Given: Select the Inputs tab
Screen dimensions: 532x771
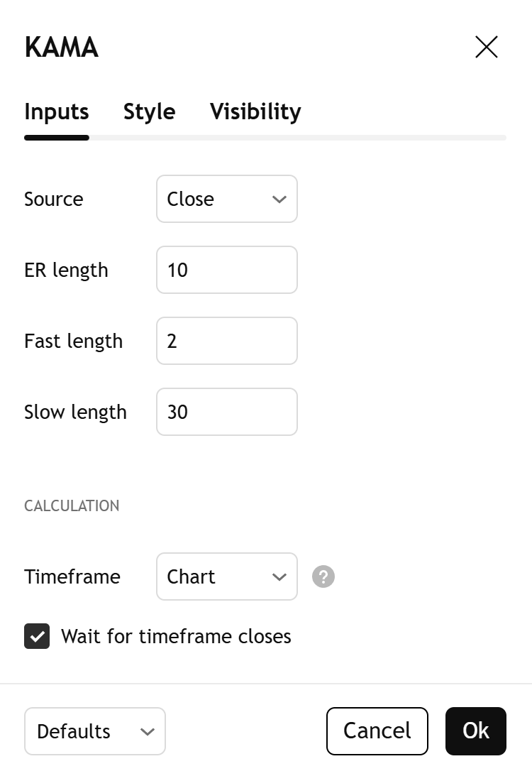Looking at the screenshot, I should point(57,112).
